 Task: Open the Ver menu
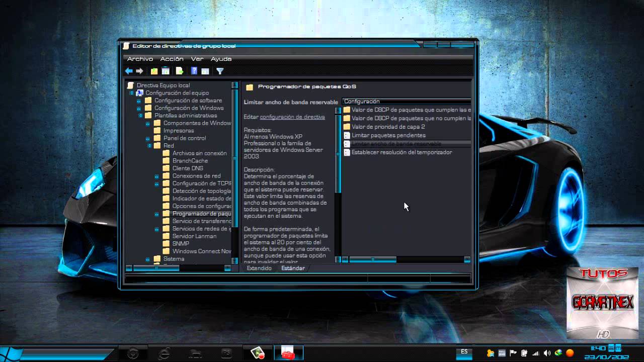197,59
